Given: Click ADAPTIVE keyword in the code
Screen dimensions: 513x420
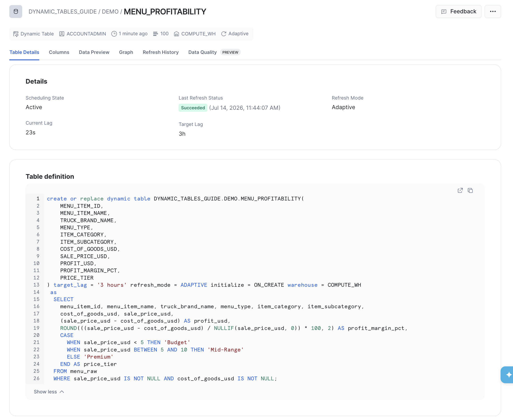Looking at the screenshot, I should pyautogui.click(x=194, y=285).
